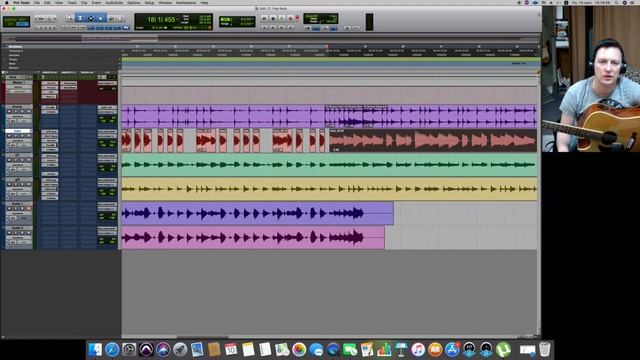640x360 pixels.
Task: Open Keynote from the Dock
Action: [x=401, y=350]
